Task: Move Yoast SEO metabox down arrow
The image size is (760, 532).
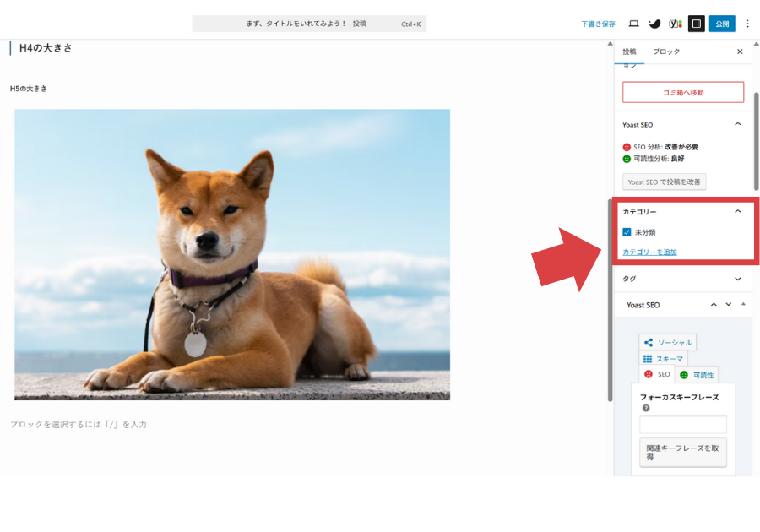Action: coord(728,305)
